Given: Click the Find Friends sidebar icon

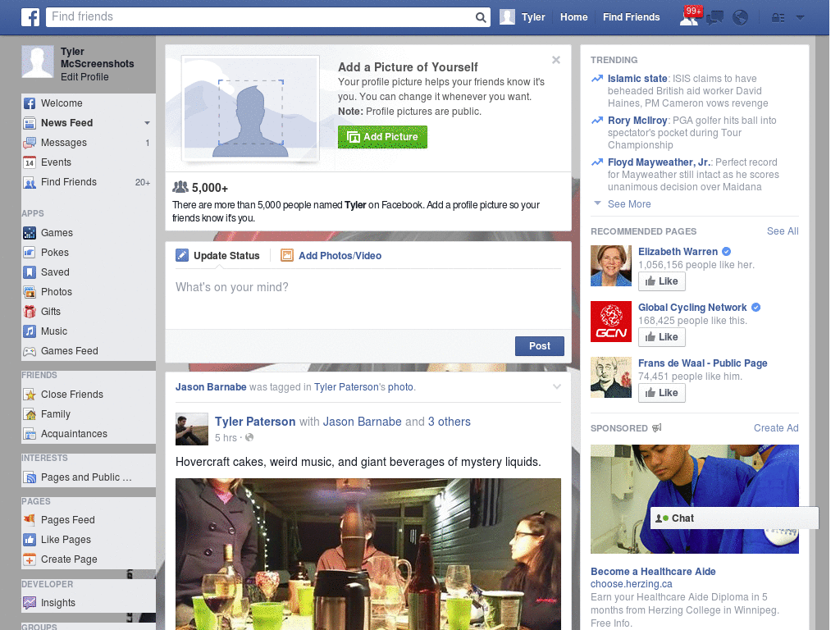Looking at the screenshot, I should coord(30,182).
